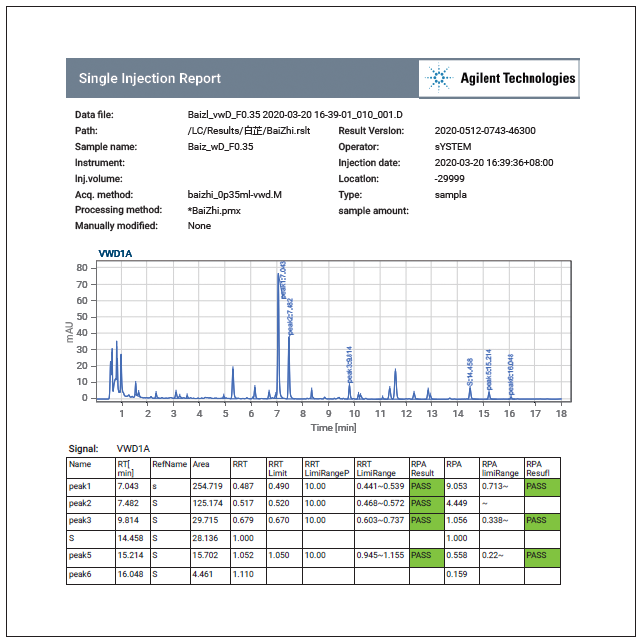Image resolution: width=641 pixels, height=642 pixels.
Task: Click RRT range '0.441~0.539'
Action: click(380, 486)
